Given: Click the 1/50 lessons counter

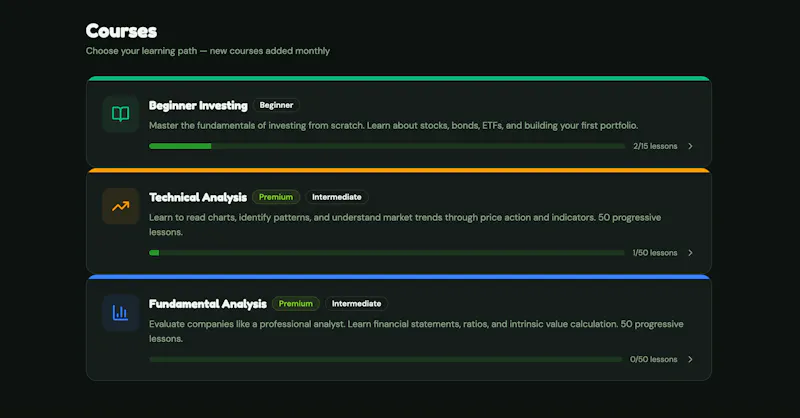Looking at the screenshot, I should (655, 253).
